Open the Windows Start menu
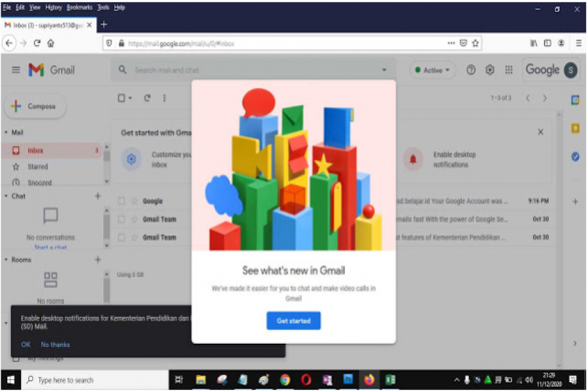Image resolution: width=588 pixels, height=392 pixels. click(10, 380)
